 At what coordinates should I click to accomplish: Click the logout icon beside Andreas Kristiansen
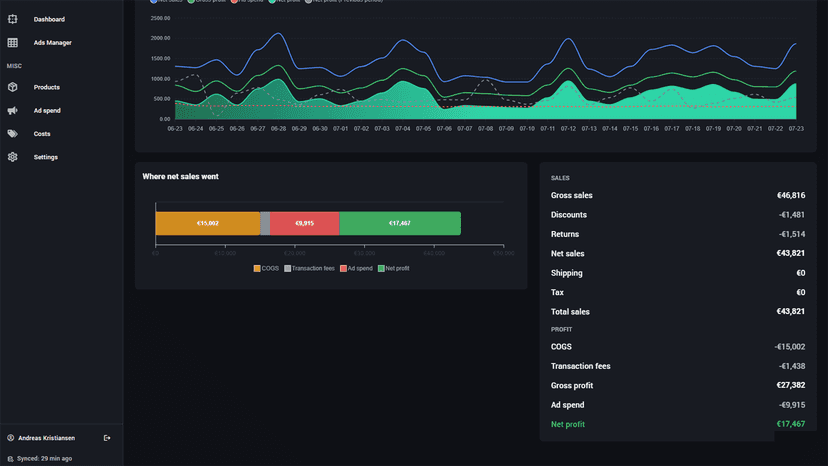tap(107, 438)
